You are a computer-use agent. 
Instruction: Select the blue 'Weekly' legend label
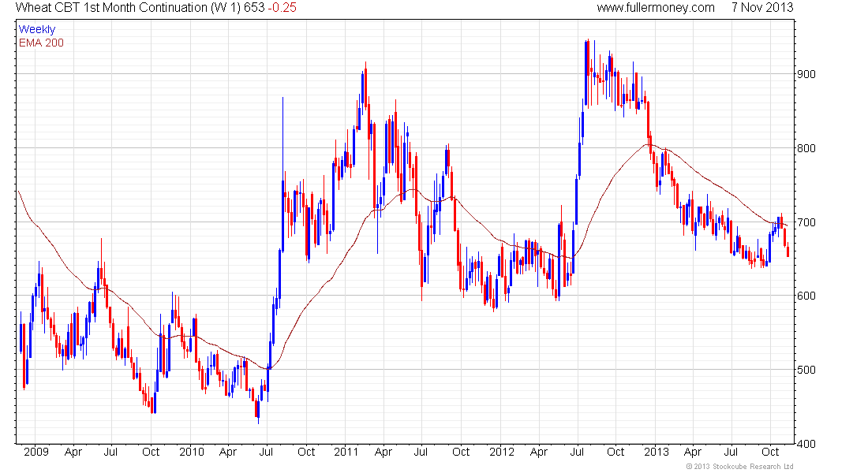click(x=37, y=29)
